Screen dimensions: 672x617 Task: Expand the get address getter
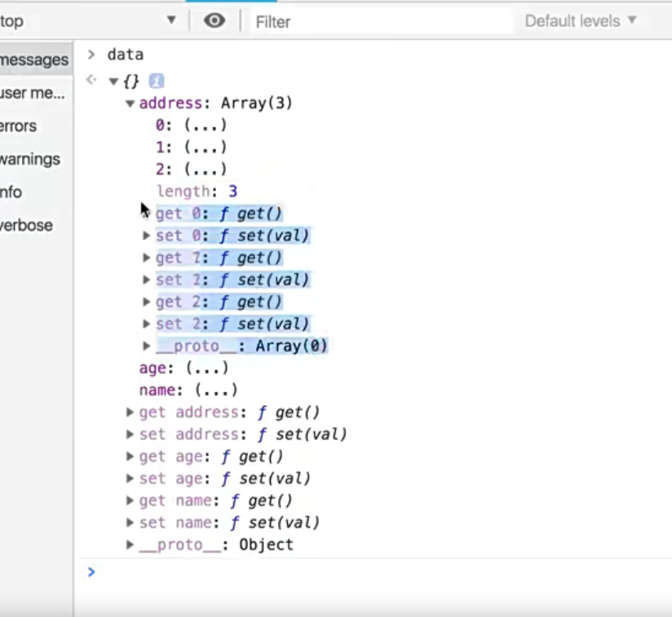[130, 412]
